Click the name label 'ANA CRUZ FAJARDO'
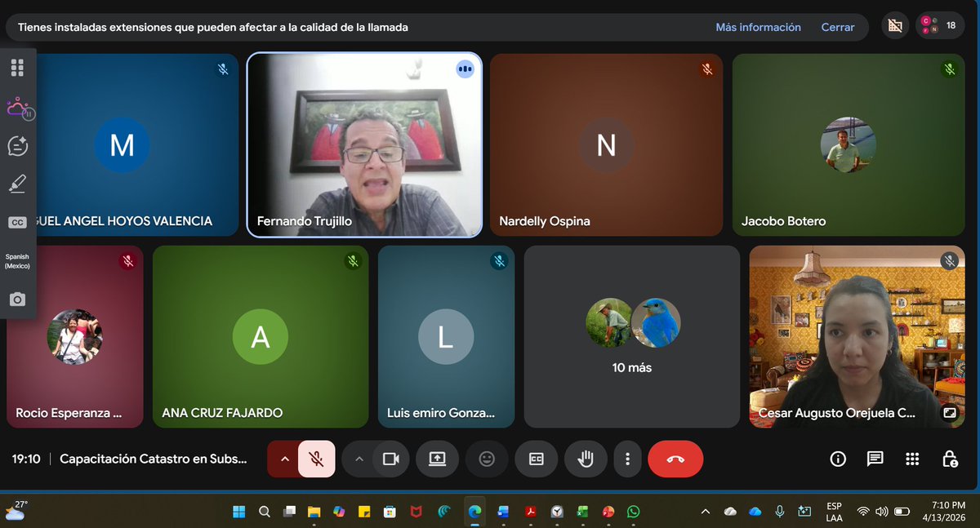This screenshot has height=528, width=980. (222, 413)
